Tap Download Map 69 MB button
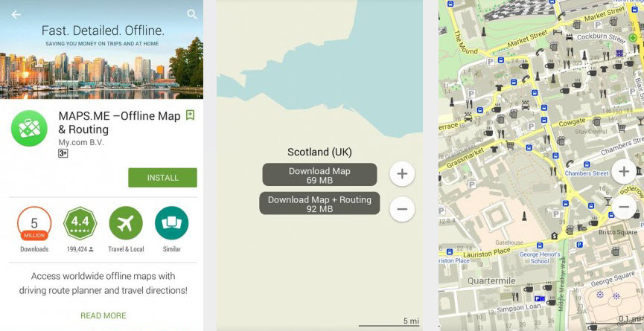The height and width of the screenshot is (331, 644). tap(319, 175)
